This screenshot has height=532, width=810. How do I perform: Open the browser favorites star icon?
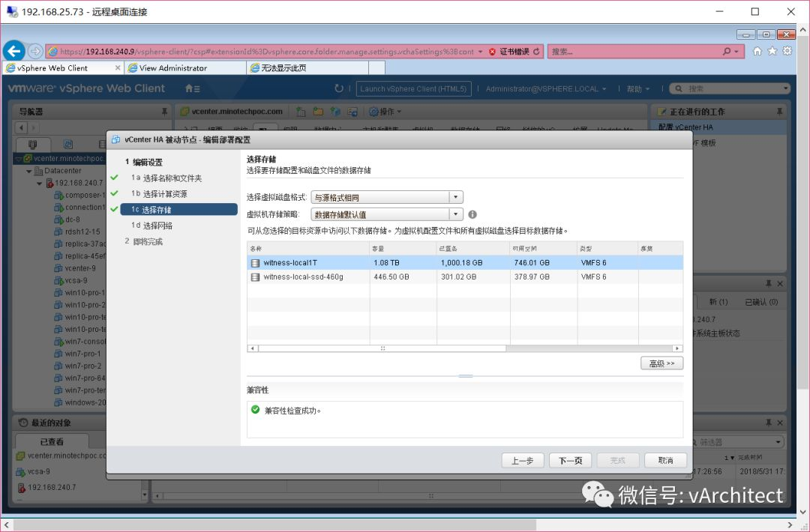[x=772, y=51]
